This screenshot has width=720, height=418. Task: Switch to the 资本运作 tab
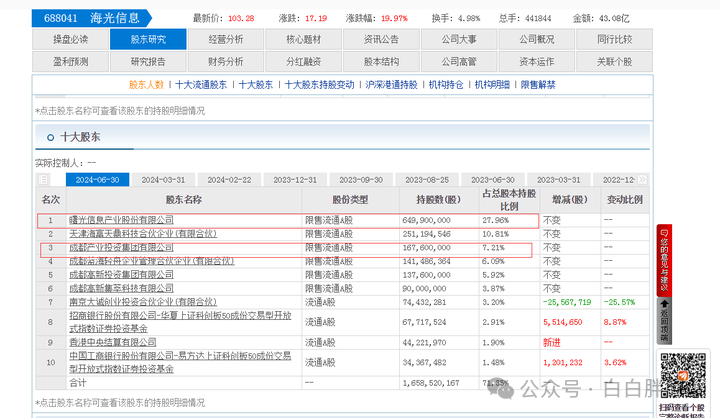(x=537, y=62)
